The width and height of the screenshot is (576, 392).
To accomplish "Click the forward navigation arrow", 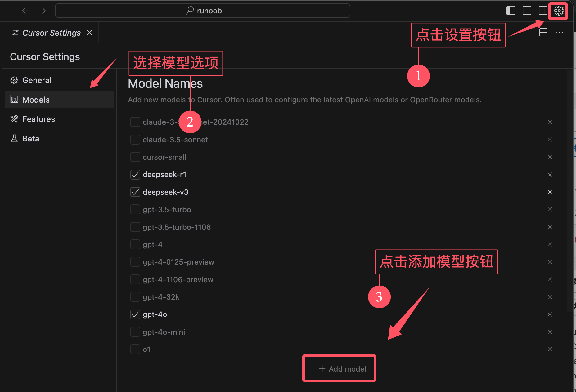I will click(x=42, y=11).
